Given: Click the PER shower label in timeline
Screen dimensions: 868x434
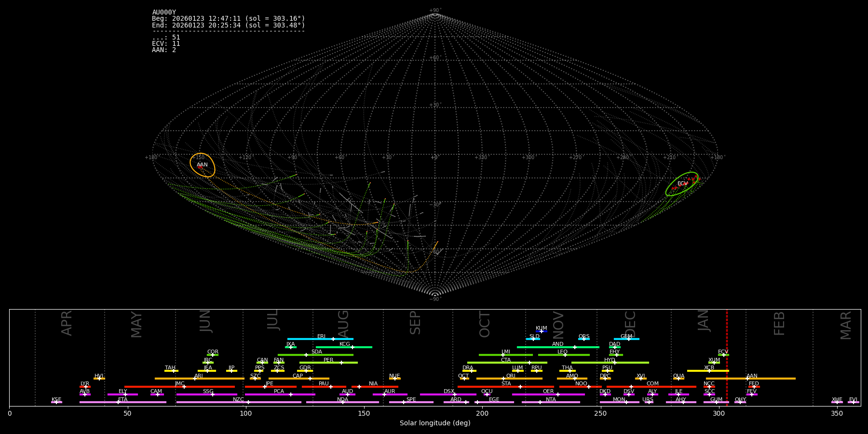Looking at the screenshot, I should pos(328,360).
